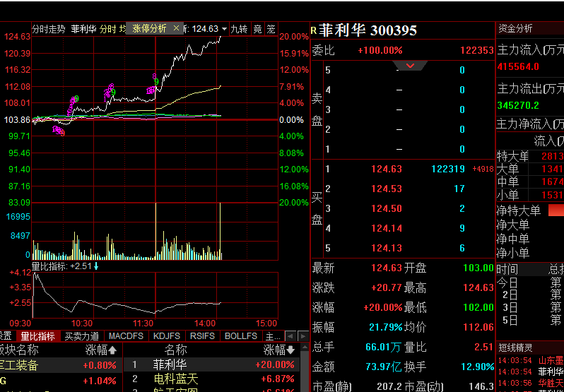The height and width of the screenshot is (392, 564).
Task: Click the buy level 3 price 124.50
Action: 387,208
